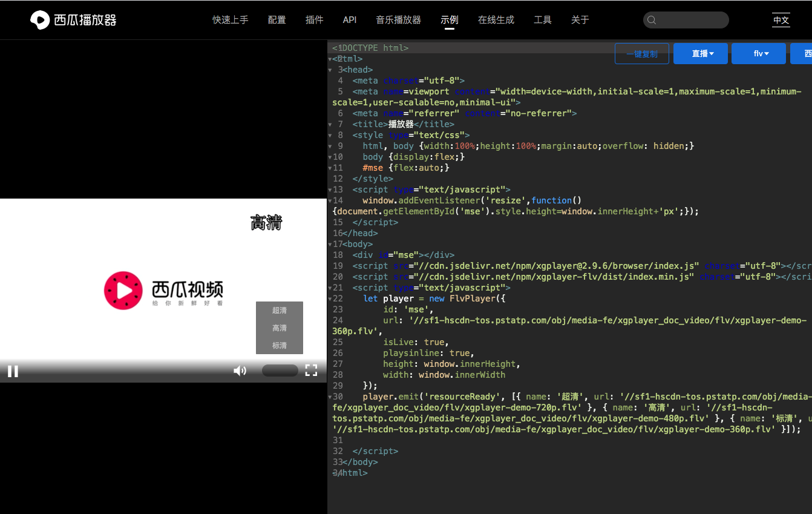Open the flv format dropdown
The image size is (812, 514).
[x=758, y=53]
